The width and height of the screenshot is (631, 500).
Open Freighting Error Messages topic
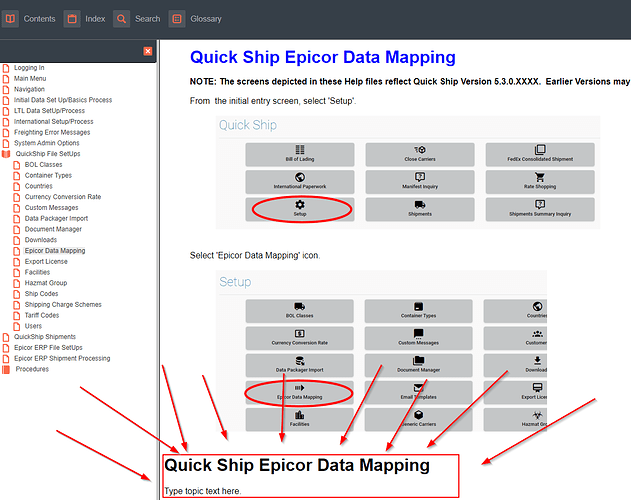(x=52, y=132)
